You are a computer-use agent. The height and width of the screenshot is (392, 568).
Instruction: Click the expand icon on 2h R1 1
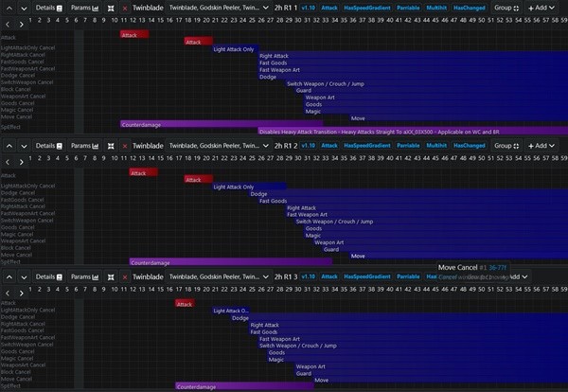point(109,8)
